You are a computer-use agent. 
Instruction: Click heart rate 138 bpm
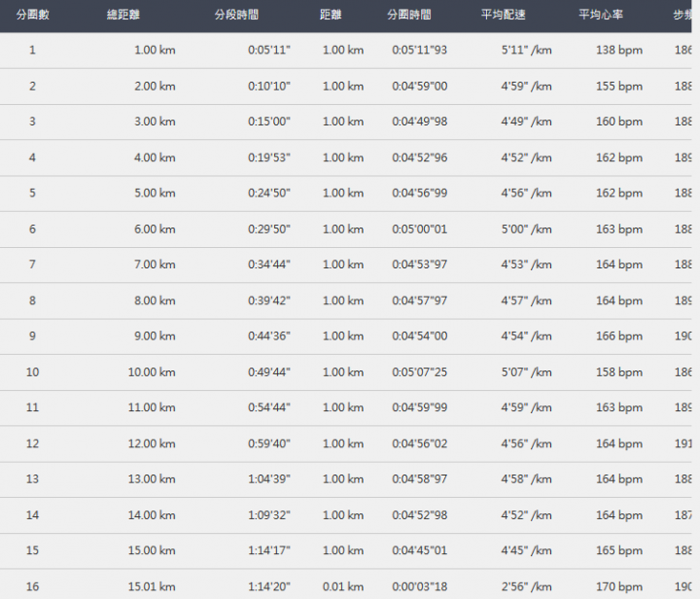coord(619,50)
